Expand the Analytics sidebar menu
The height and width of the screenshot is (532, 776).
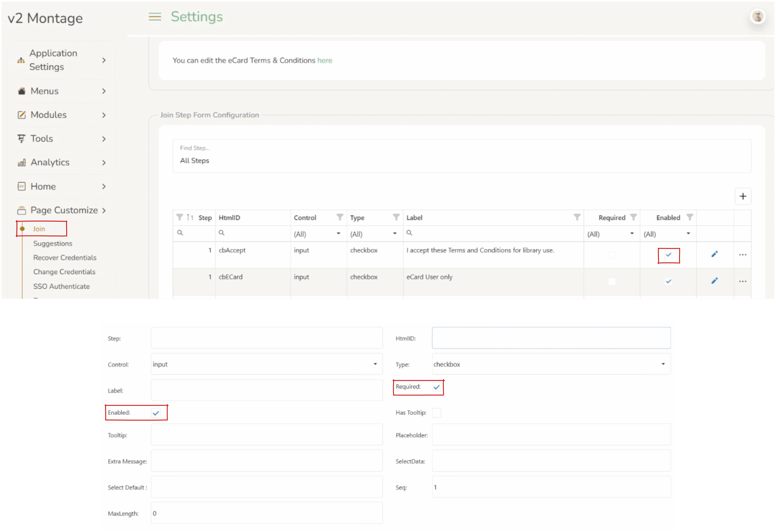coord(62,162)
